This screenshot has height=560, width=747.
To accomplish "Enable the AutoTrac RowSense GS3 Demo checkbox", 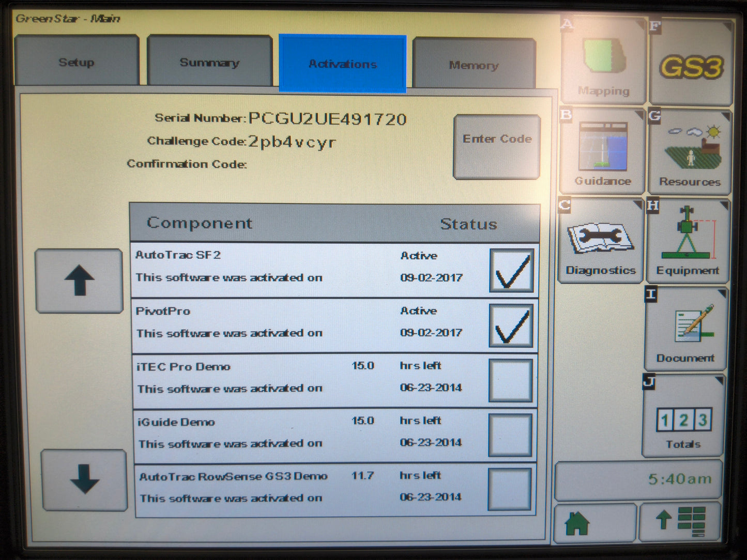I will pos(509,490).
